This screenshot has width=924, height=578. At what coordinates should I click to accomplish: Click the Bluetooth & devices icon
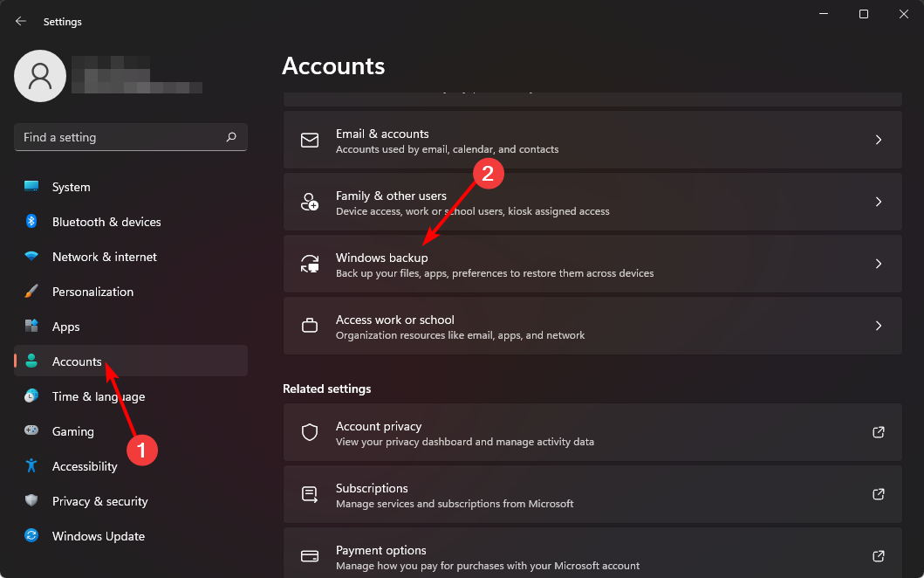(31, 222)
